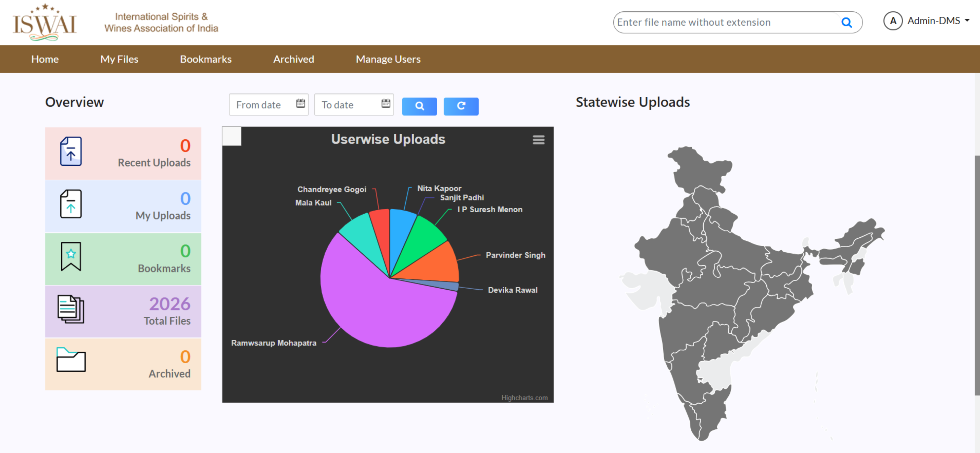Screen dimensions: 980x453
Task: Click the blue refresh button
Action: (461, 106)
